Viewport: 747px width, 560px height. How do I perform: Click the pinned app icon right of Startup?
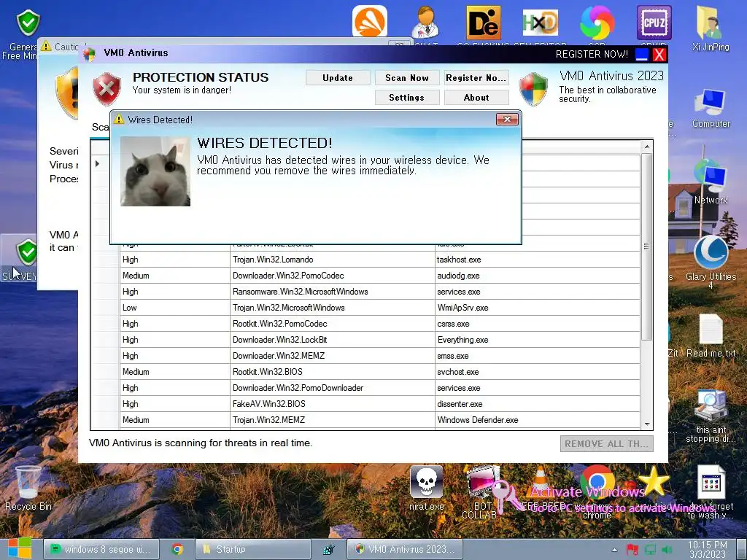[328, 550]
